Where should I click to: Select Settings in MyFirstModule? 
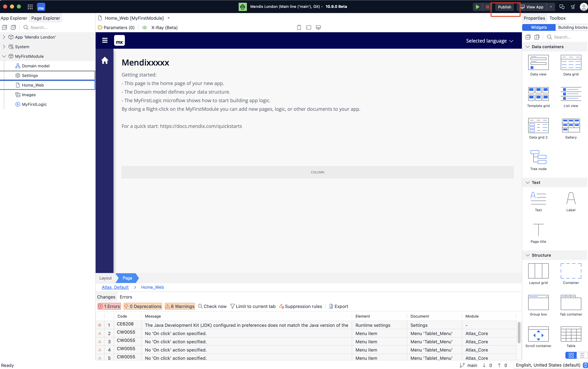[x=47, y=75]
